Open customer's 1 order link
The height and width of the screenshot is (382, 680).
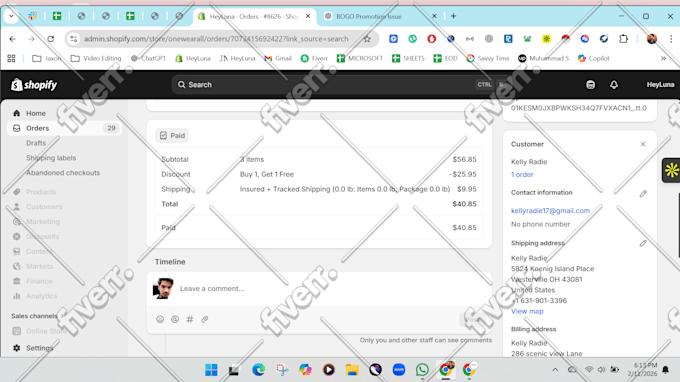pos(522,174)
